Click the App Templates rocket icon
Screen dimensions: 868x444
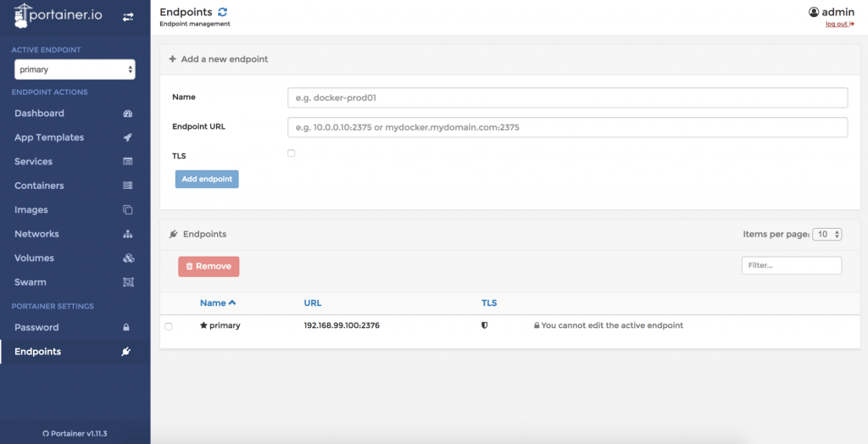coord(128,137)
